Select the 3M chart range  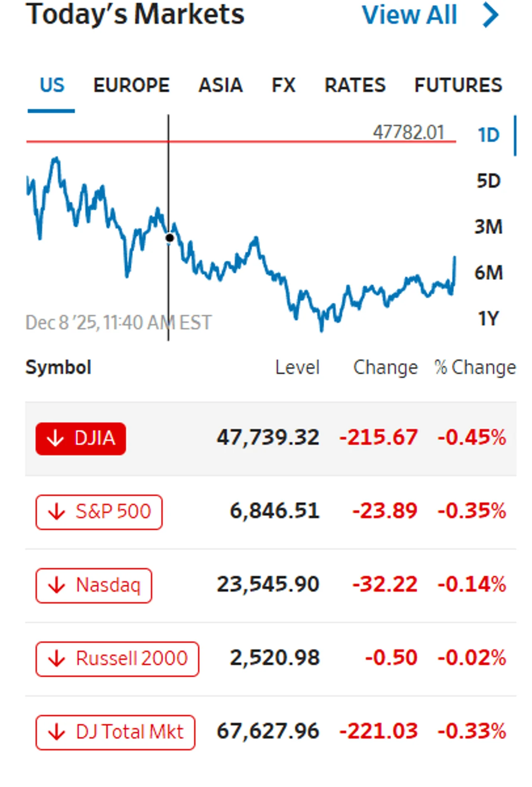pos(488,227)
